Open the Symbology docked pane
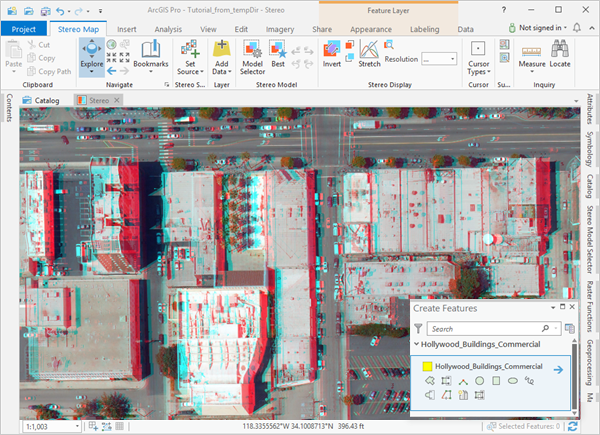This screenshot has width=600, height=435. coord(590,148)
